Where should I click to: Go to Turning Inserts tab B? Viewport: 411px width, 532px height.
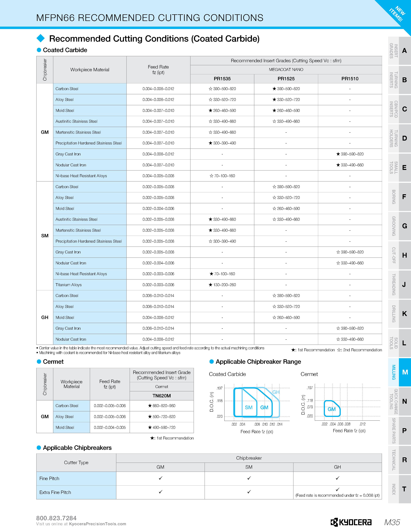[x=399, y=80]
